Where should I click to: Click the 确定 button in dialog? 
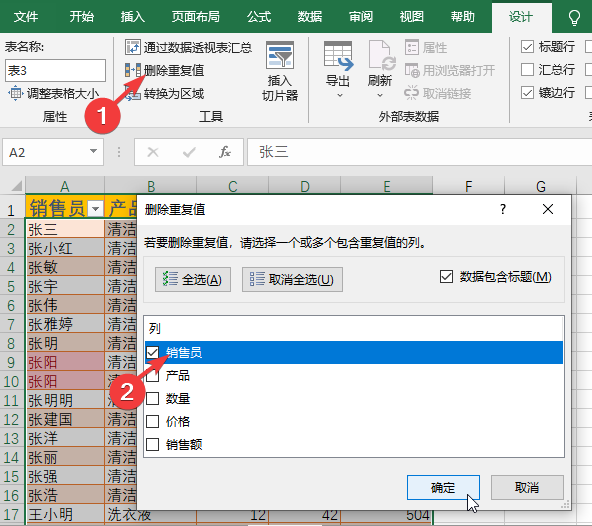[443, 487]
